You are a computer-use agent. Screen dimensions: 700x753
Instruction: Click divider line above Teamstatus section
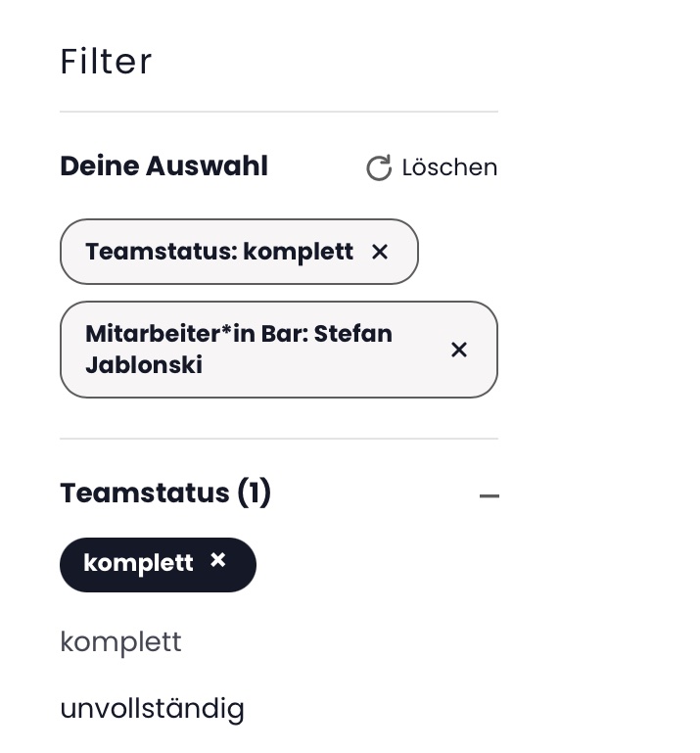(x=279, y=439)
